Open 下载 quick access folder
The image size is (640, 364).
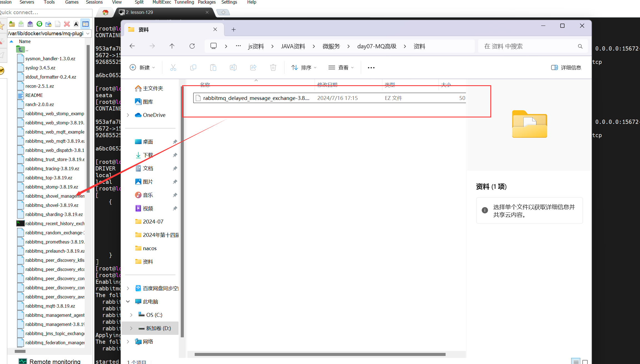[144, 155]
